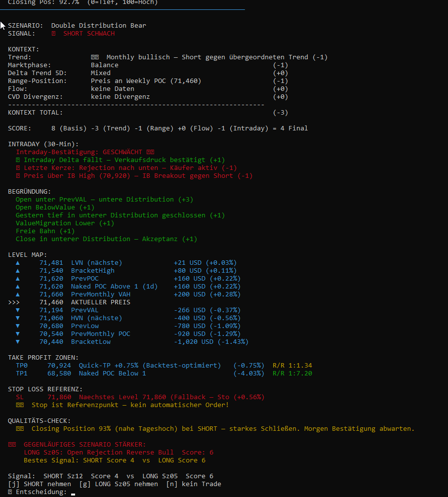Click the symbol before 'Entscheidung:'
Screen dimensions: 448x497
pyautogui.click(x=10, y=492)
